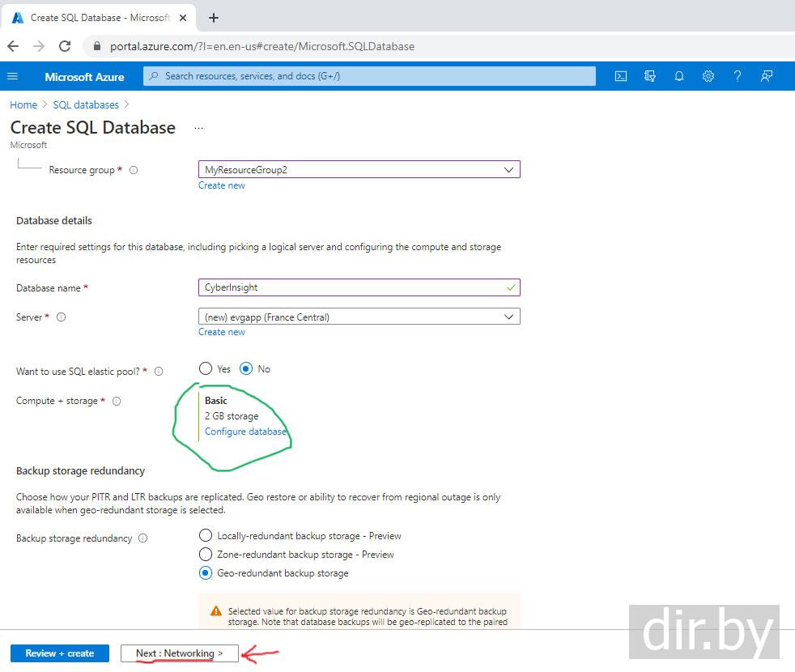Open the feedback icon in the header

tap(766, 76)
